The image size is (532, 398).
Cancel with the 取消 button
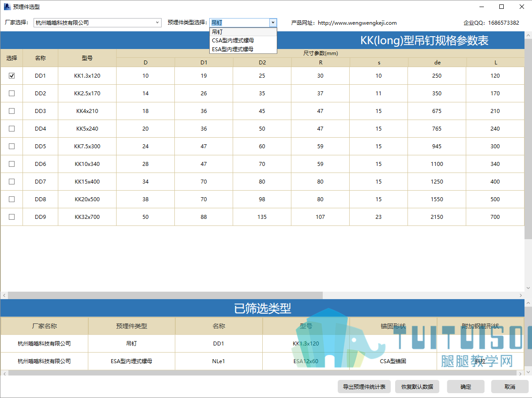[510, 387]
